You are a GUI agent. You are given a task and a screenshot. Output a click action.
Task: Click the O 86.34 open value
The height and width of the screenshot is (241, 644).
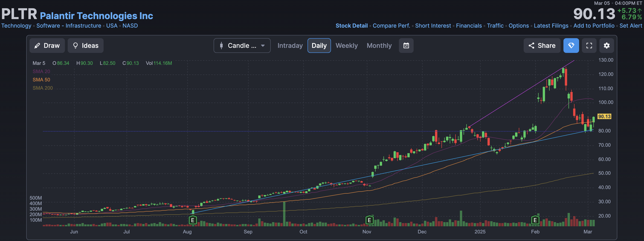coord(61,63)
